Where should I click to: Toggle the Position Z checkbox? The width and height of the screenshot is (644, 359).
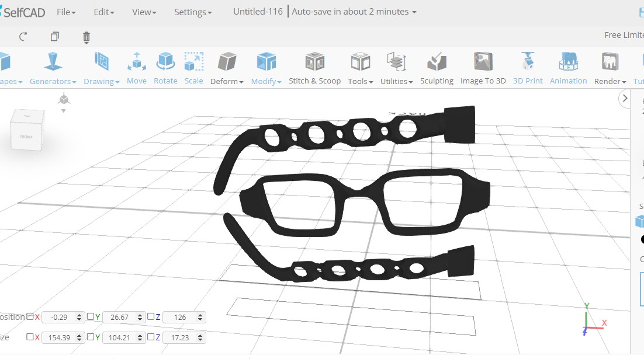pyautogui.click(x=151, y=316)
